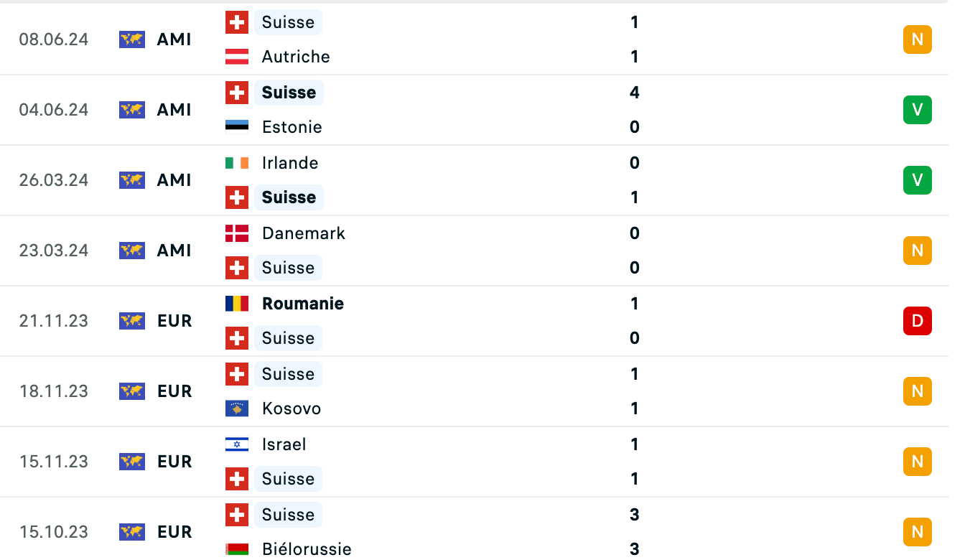
Task: Click the orange N badge for Suisse–Autriche
Action: point(917,39)
